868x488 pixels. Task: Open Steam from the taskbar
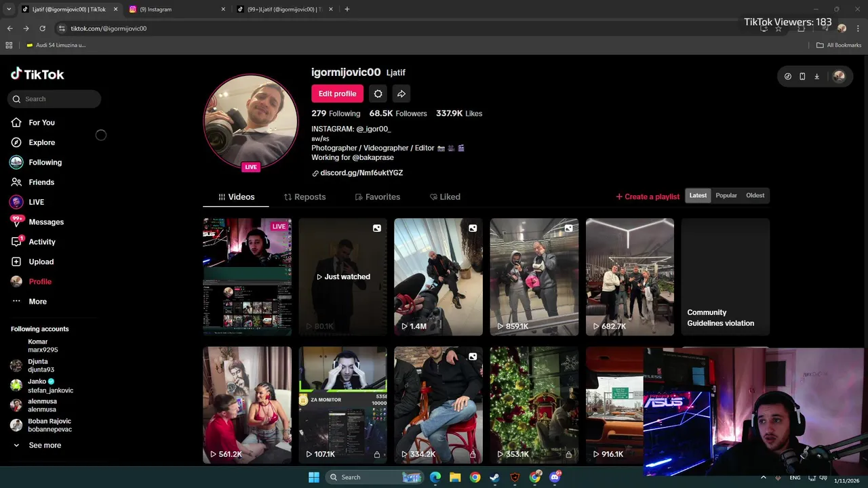click(x=495, y=477)
